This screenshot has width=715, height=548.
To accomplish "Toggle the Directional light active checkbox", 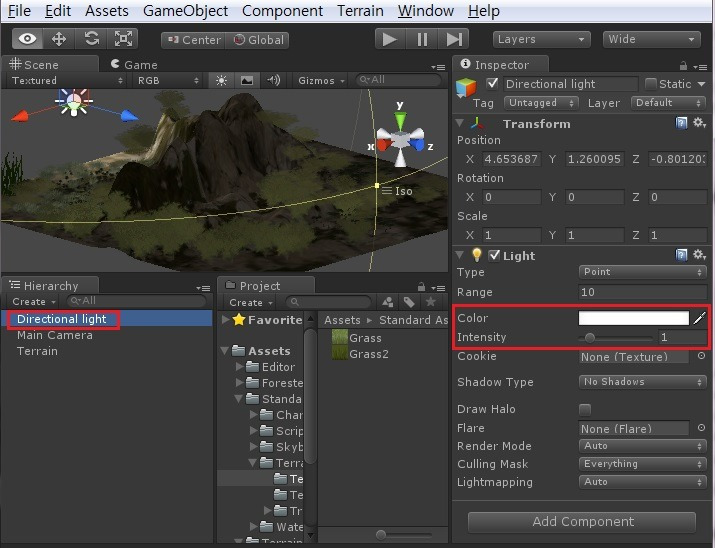I will click(492, 83).
